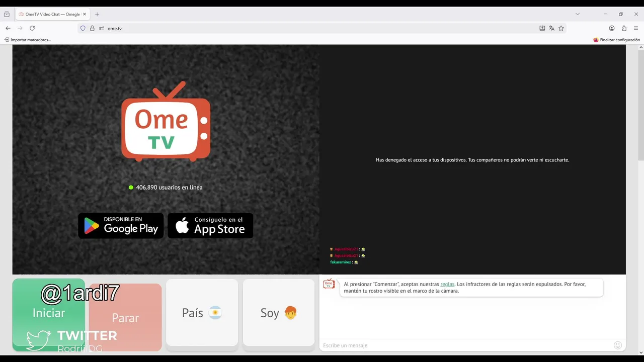Click the browser back arrow

tap(8, 28)
